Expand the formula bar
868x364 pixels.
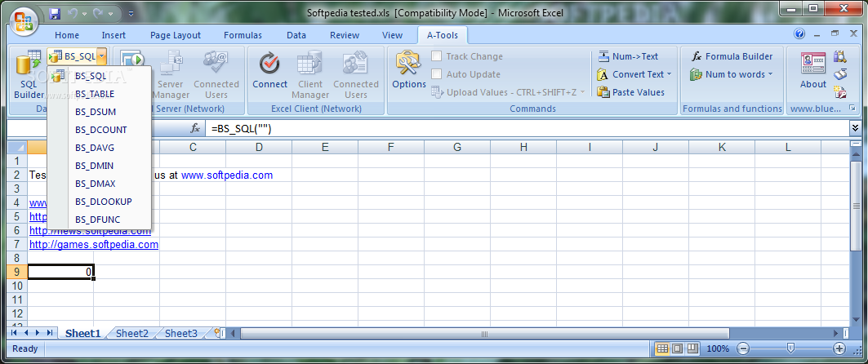pyautogui.click(x=856, y=128)
